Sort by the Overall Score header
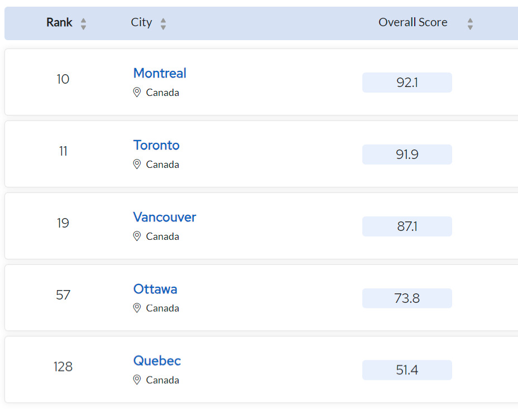Image resolution: width=518 pixels, height=420 pixels. tap(413, 22)
